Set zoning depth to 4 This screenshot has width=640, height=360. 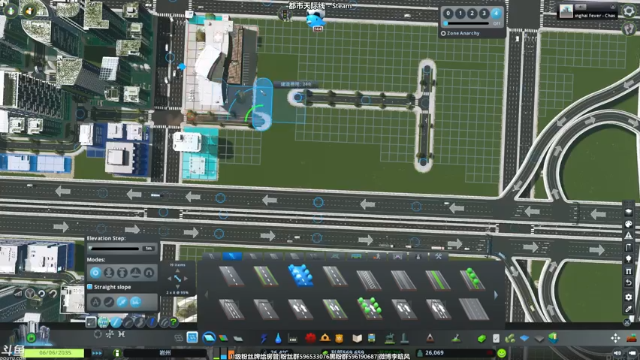(x=496, y=13)
